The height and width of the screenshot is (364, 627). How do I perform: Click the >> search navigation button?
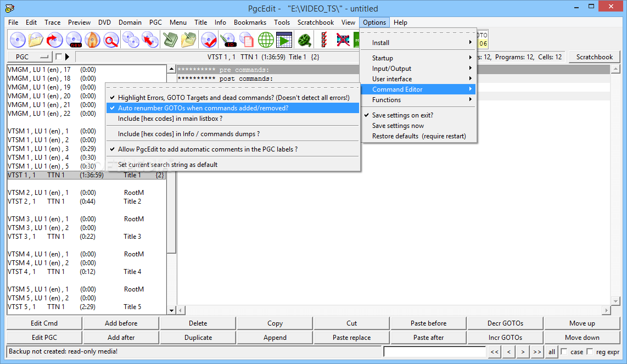(x=536, y=351)
